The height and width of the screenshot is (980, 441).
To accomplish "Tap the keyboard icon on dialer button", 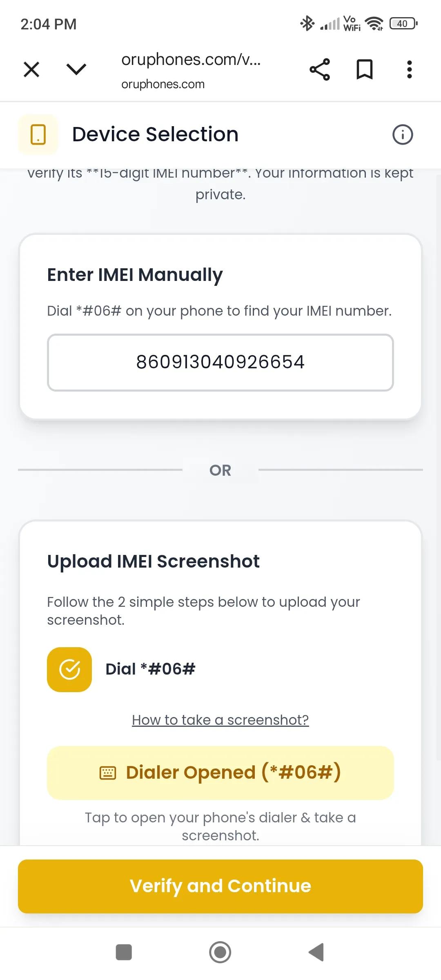I will click(108, 773).
